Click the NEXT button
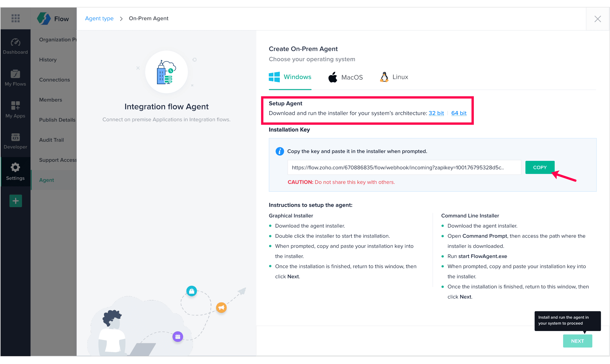 coord(577,341)
